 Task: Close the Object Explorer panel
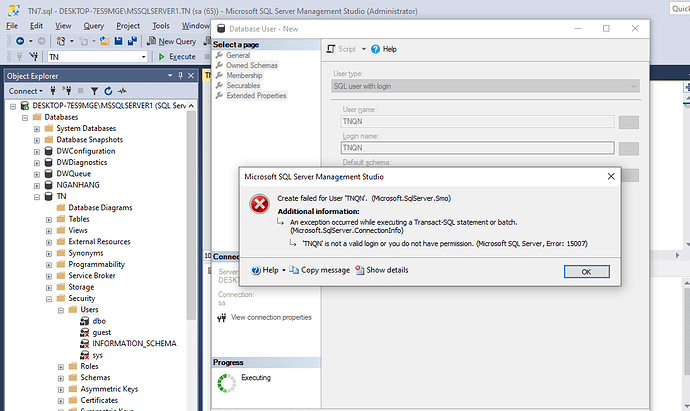click(191, 76)
